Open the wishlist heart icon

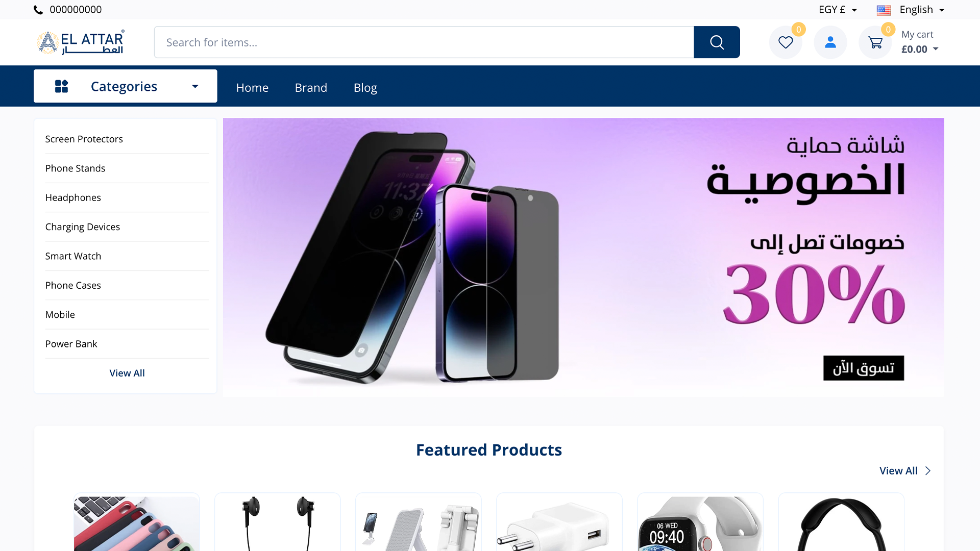(786, 42)
